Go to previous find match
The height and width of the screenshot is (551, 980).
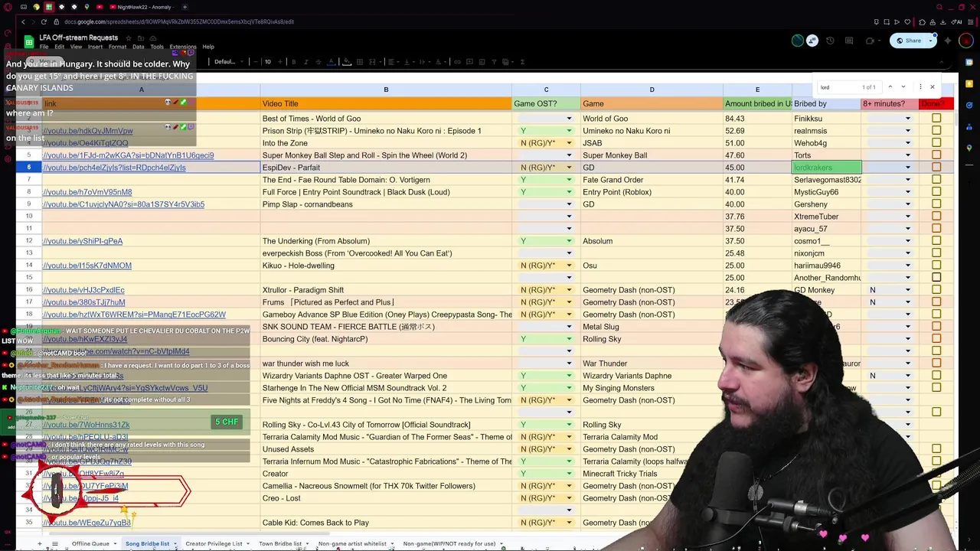tap(890, 87)
